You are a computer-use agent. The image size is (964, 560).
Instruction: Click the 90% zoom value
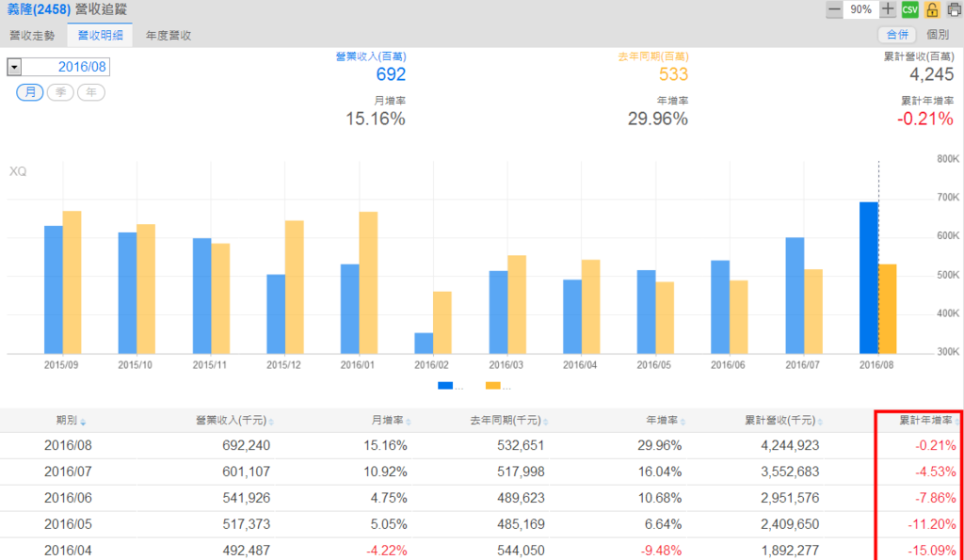click(860, 9)
